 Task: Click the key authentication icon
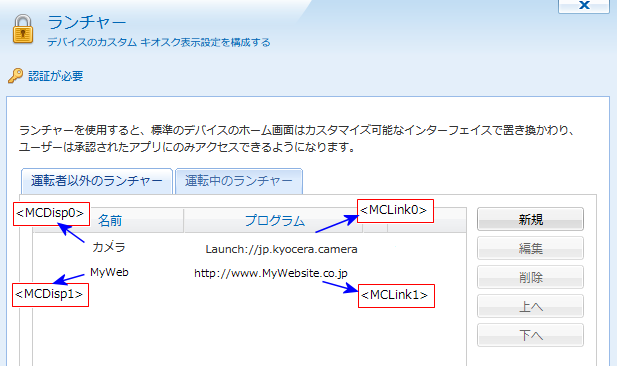[x=15, y=76]
